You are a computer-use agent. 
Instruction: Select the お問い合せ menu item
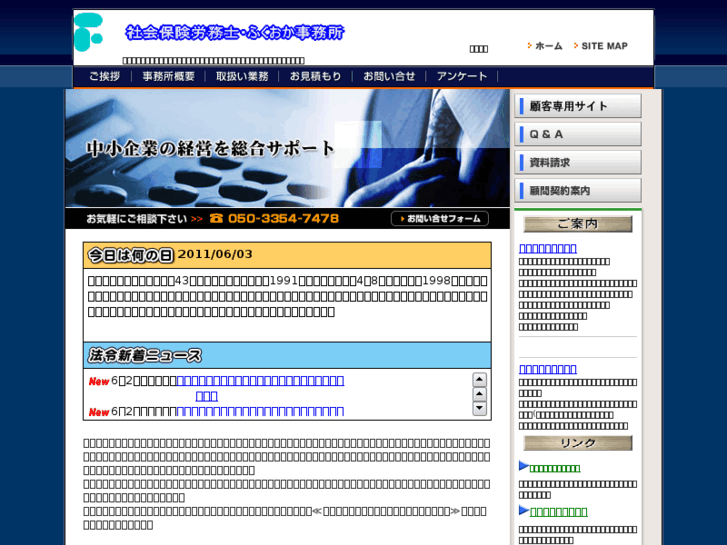point(389,77)
